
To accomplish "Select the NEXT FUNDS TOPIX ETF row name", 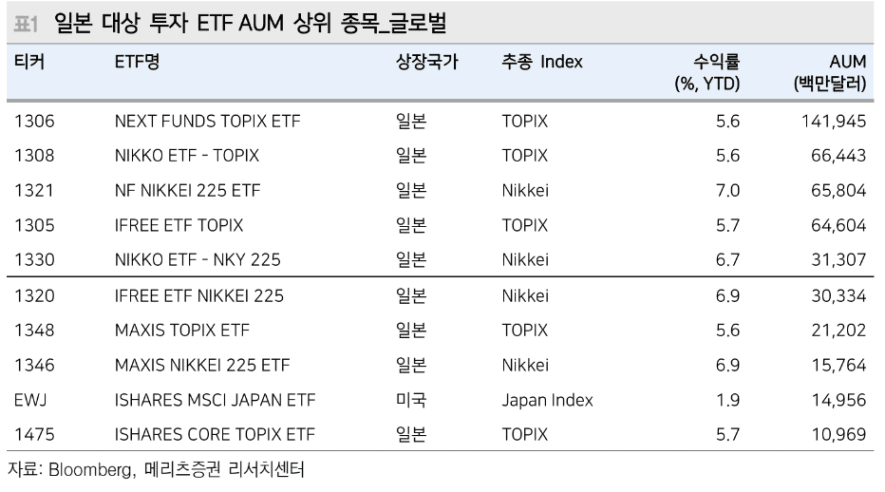I will tap(208, 122).
